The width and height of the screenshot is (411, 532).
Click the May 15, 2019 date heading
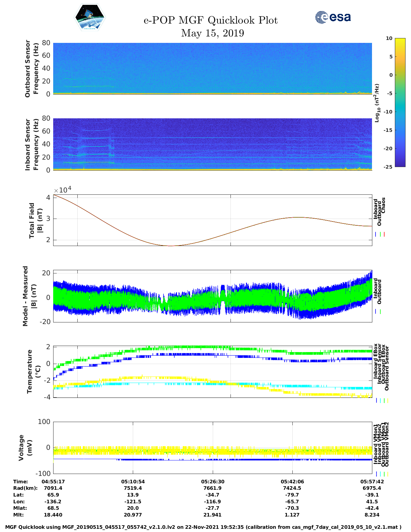(x=212, y=33)
